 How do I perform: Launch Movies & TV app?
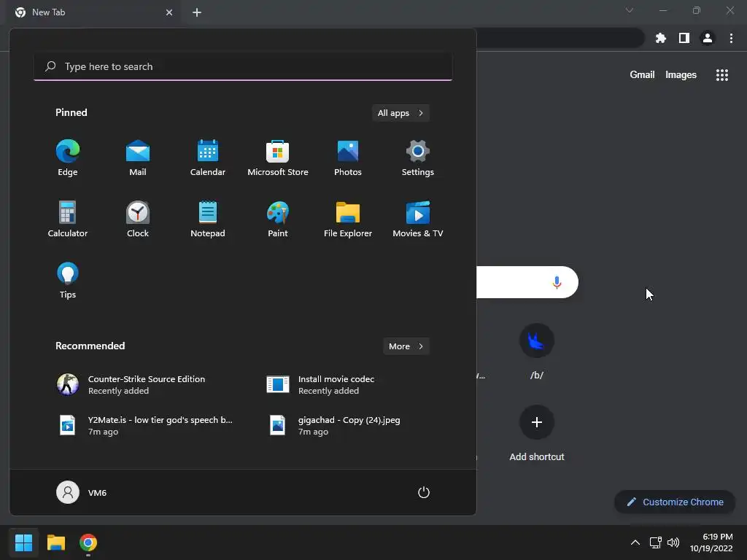418,219
